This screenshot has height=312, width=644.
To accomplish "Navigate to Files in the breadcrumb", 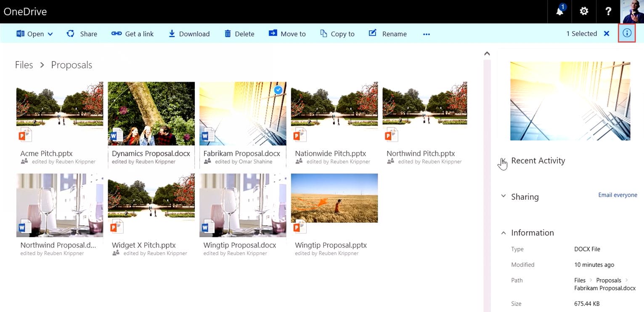I will click(24, 65).
